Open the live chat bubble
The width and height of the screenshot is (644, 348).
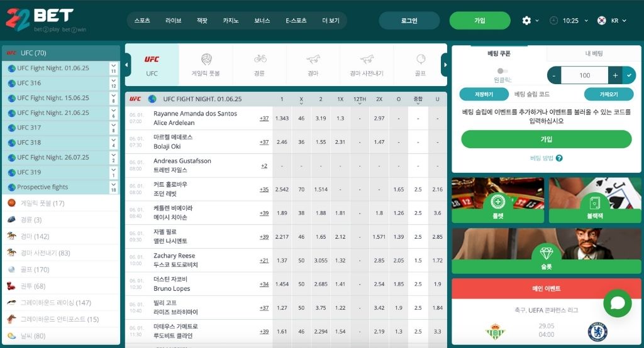(618, 303)
